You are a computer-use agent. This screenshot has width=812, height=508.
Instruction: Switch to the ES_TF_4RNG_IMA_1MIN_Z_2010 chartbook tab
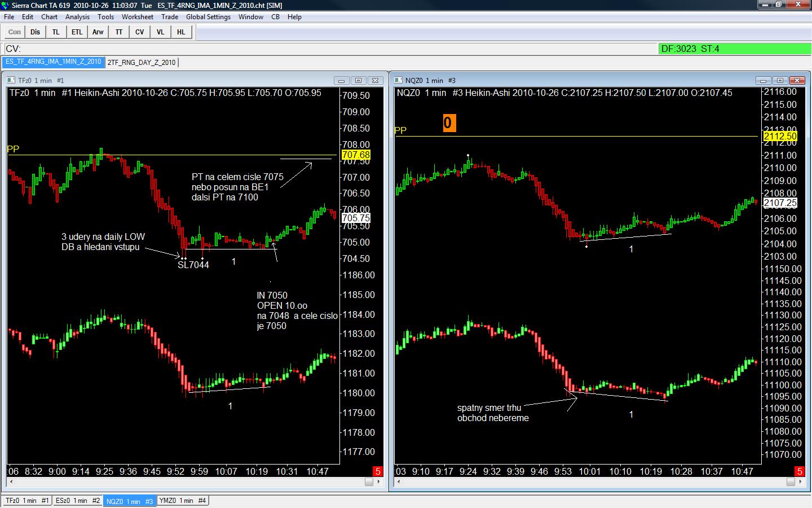point(54,62)
